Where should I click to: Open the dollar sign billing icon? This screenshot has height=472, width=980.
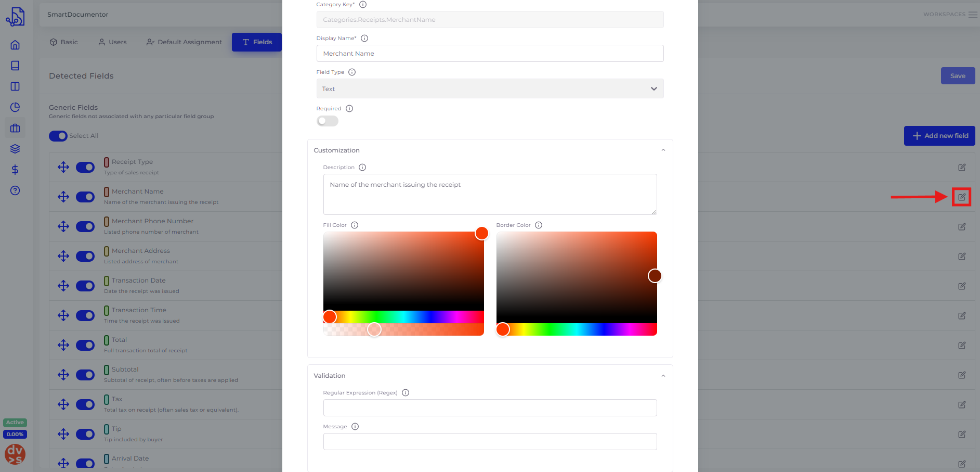[15, 170]
